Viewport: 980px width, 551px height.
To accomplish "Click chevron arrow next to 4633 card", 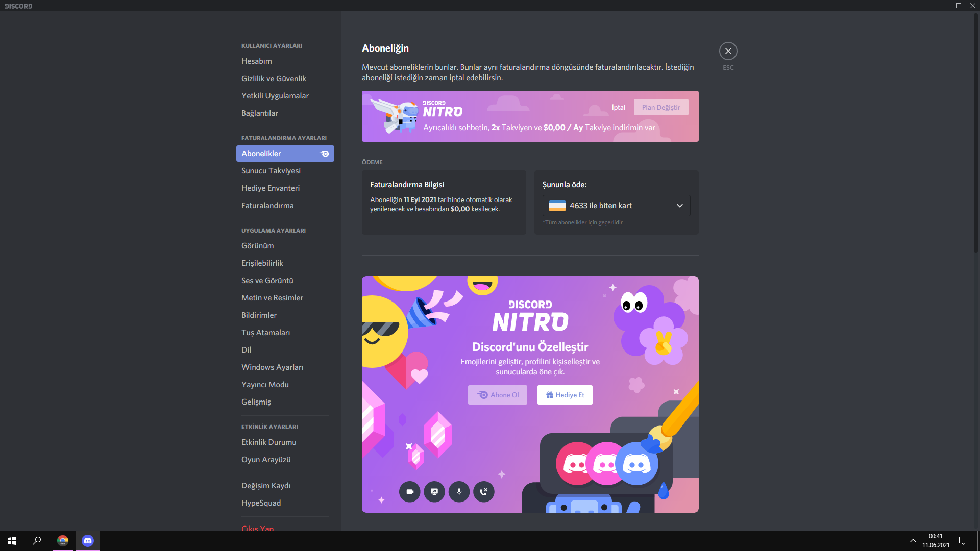I will click(679, 206).
